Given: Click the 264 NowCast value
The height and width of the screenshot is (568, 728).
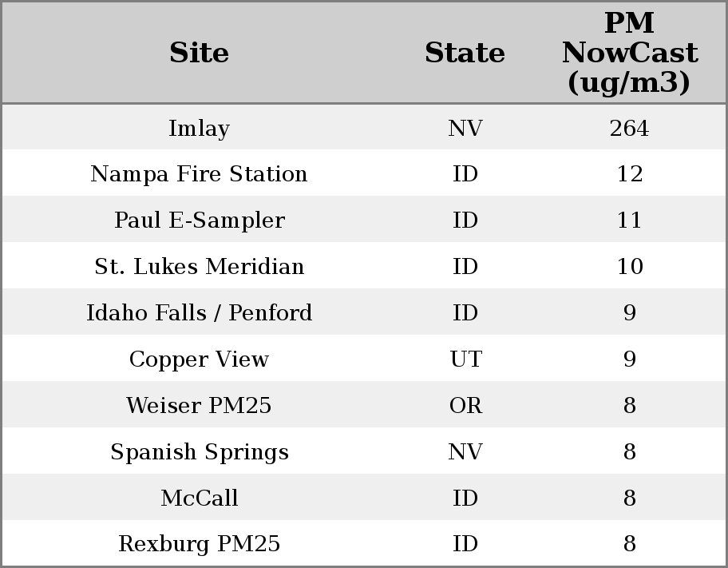Looking at the screenshot, I should [629, 128].
